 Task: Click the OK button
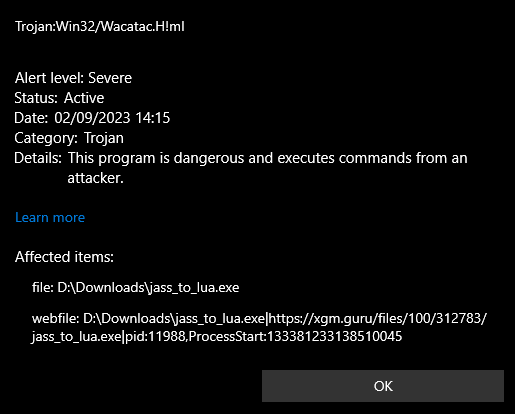point(383,386)
